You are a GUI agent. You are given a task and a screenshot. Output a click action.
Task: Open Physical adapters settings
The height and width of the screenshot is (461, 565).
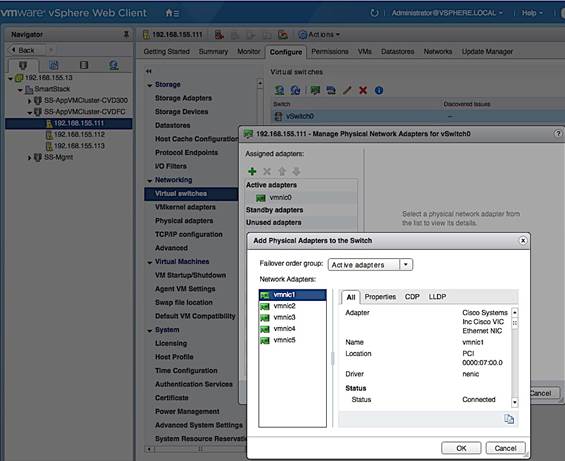[184, 221]
